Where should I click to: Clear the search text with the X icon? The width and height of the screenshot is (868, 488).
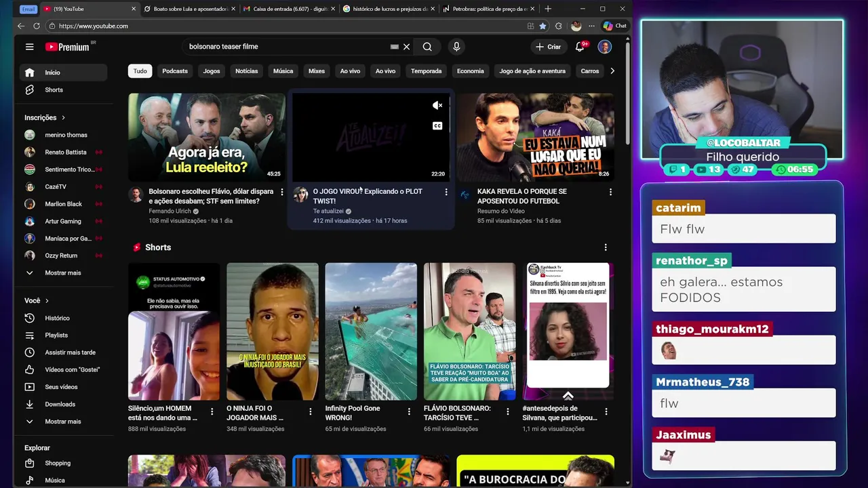(x=406, y=47)
